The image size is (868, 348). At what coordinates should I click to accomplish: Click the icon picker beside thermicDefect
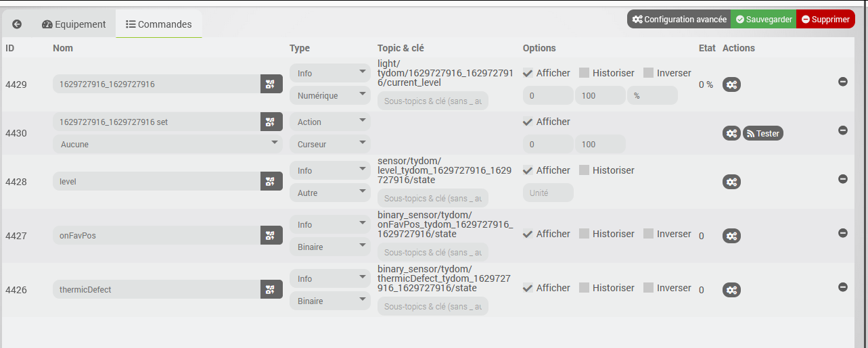click(271, 289)
